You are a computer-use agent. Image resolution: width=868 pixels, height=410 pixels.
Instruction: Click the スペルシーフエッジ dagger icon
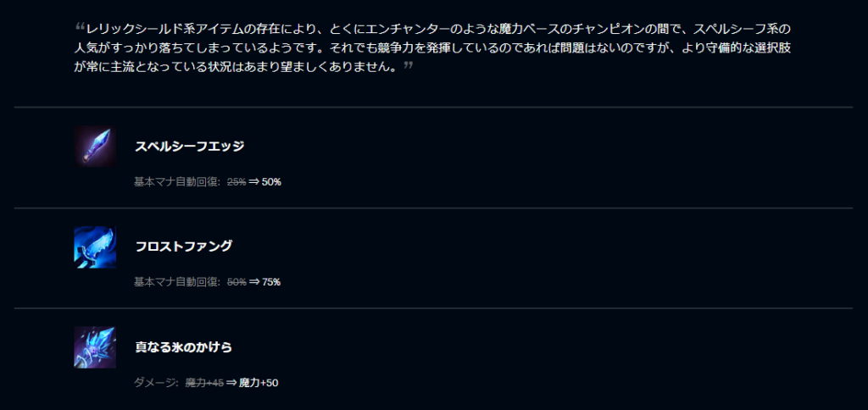pos(95,147)
